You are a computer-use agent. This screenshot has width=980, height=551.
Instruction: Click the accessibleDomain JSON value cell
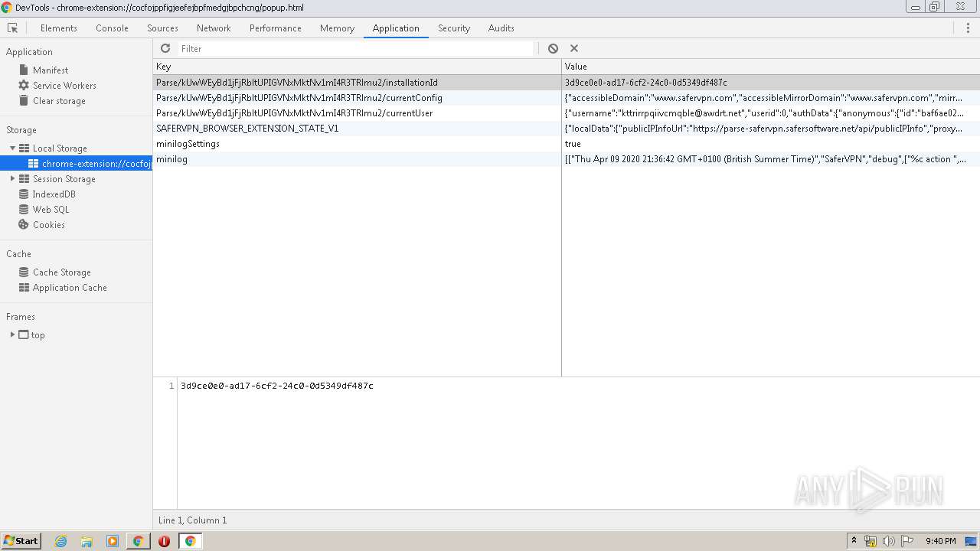click(x=771, y=97)
